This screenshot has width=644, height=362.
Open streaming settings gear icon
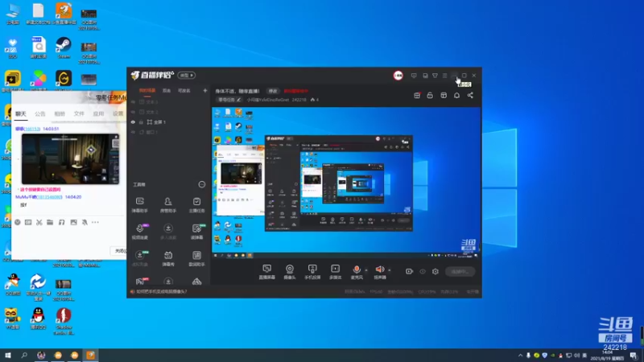tap(436, 271)
